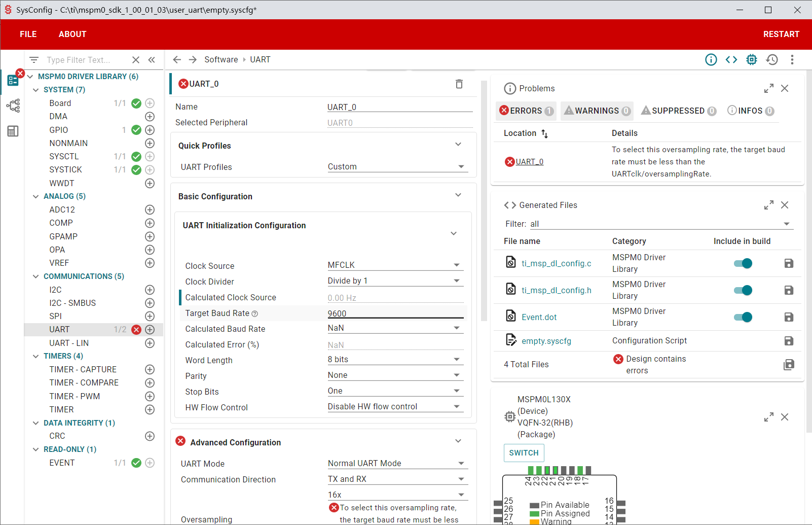Select the hardware connections sidebar icon
The width and height of the screenshot is (812, 525).
pos(13,106)
